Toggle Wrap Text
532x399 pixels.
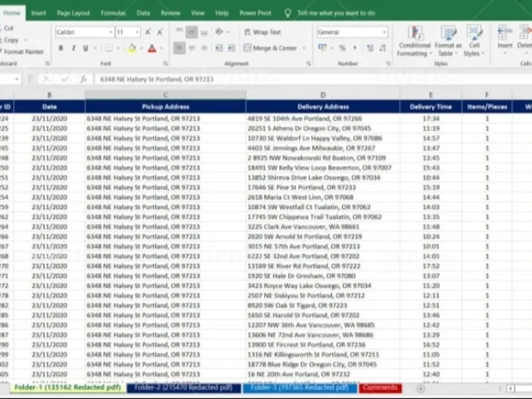(262, 32)
